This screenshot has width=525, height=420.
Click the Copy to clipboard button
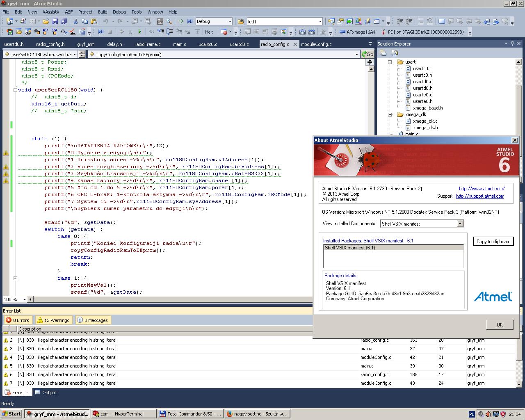(493, 241)
